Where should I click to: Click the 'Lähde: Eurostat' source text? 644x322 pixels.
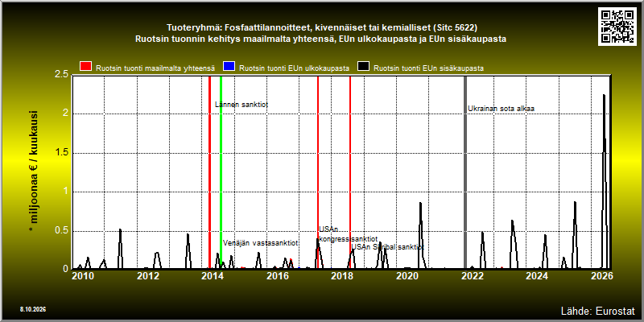597,311
